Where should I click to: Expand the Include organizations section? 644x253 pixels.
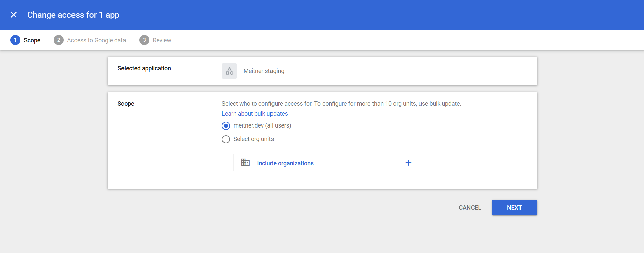pyautogui.click(x=325, y=163)
